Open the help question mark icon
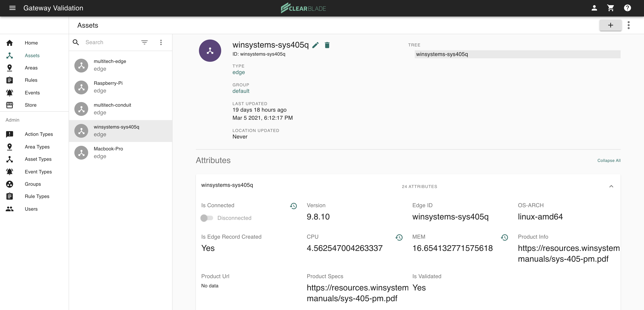 627,8
